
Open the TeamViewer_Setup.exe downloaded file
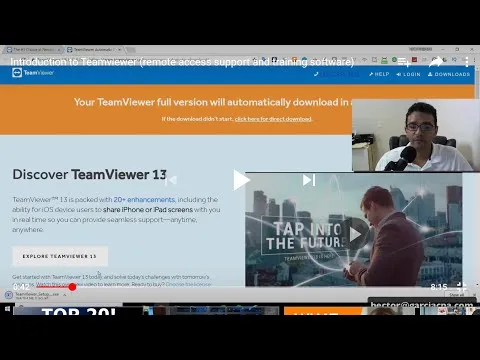pyautogui.click(x=33, y=295)
